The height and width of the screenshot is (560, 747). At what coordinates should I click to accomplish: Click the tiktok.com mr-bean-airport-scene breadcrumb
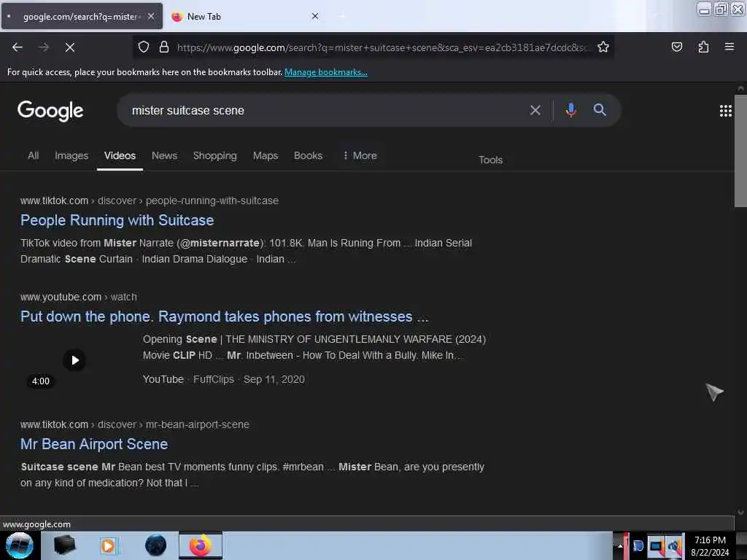[x=135, y=424]
